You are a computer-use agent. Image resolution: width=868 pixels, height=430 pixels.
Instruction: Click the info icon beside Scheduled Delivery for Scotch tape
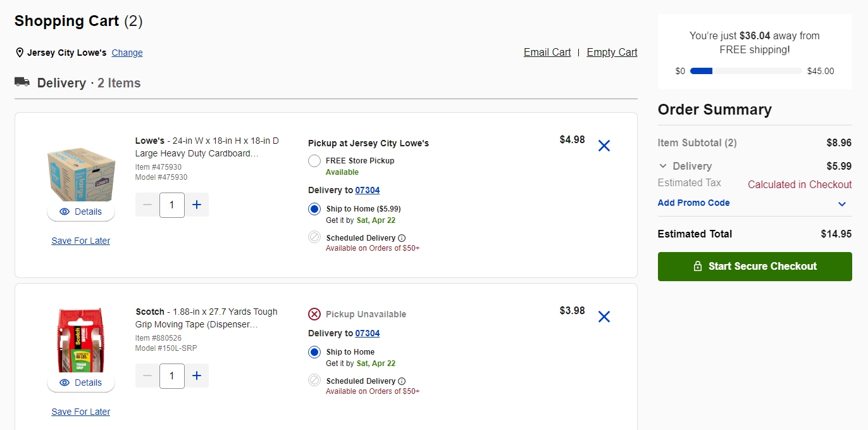[x=402, y=381]
